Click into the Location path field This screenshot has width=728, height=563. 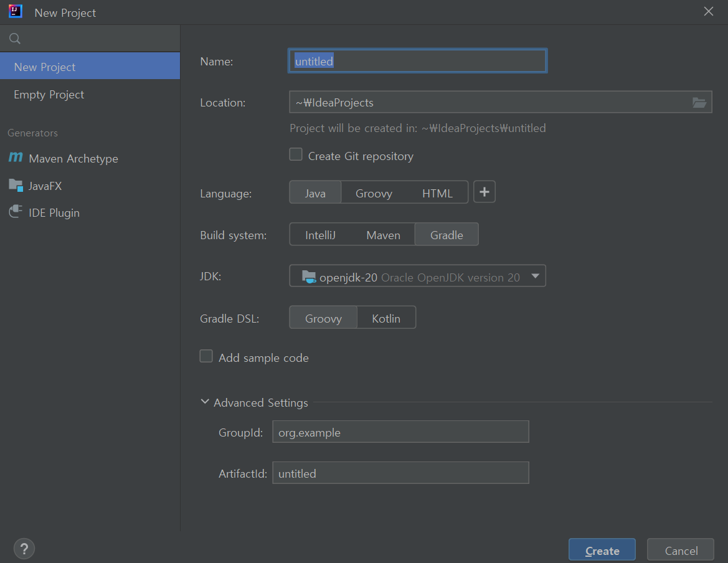pos(501,102)
